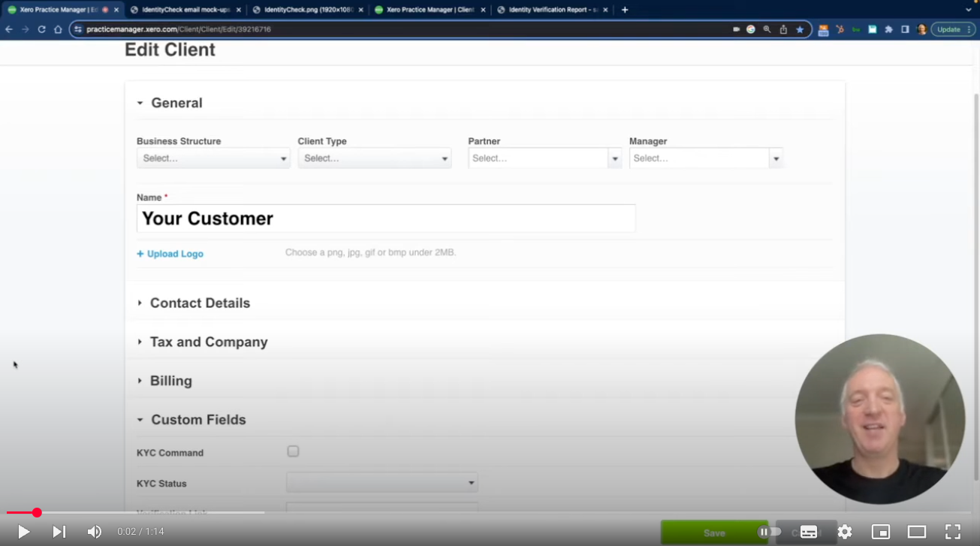980x546 pixels.
Task: Close the Identity Verification Report tab
Action: (x=605, y=10)
